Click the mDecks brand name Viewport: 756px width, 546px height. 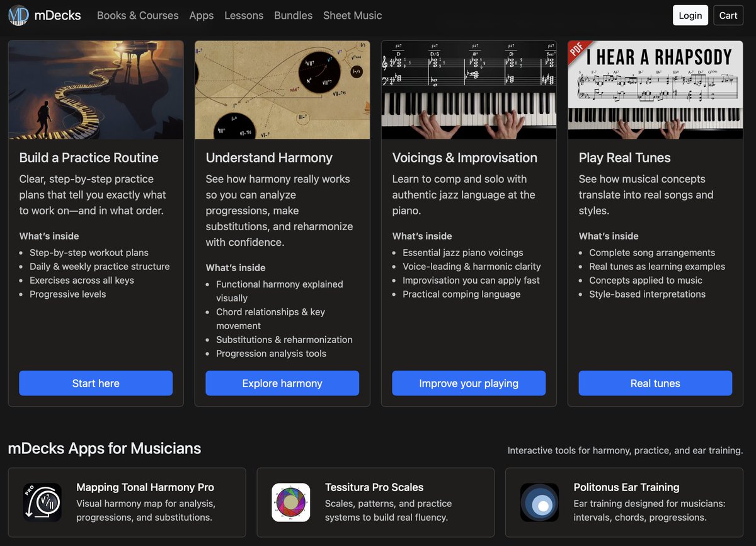click(x=58, y=15)
